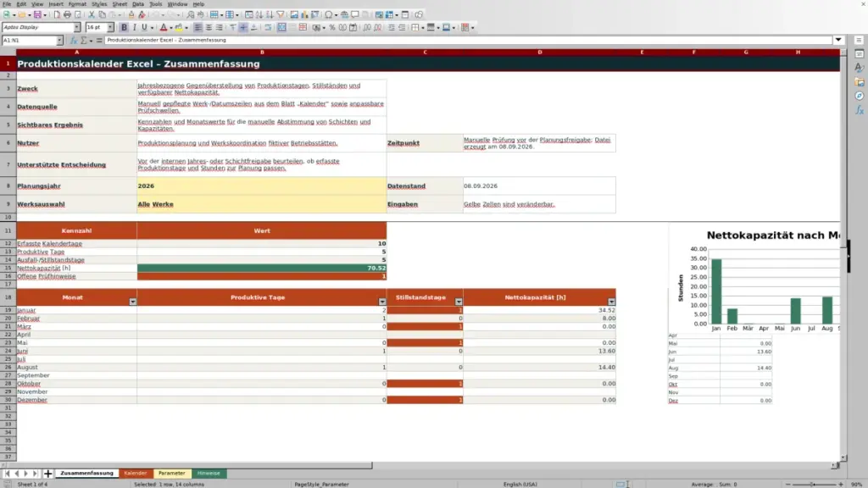
Task: Toggle Wrap Text button
Action: click(x=268, y=28)
